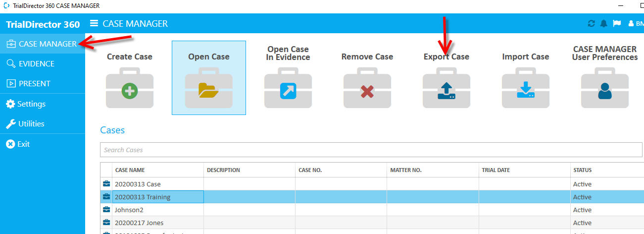Open Utilities from the sidebar
This screenshot has width=644, height=234.
(43, 123)
